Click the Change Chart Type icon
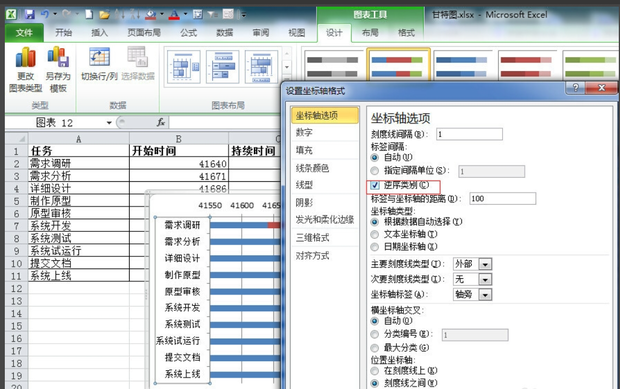The width and height of the screenshot is (620, 389). [26, 57]
